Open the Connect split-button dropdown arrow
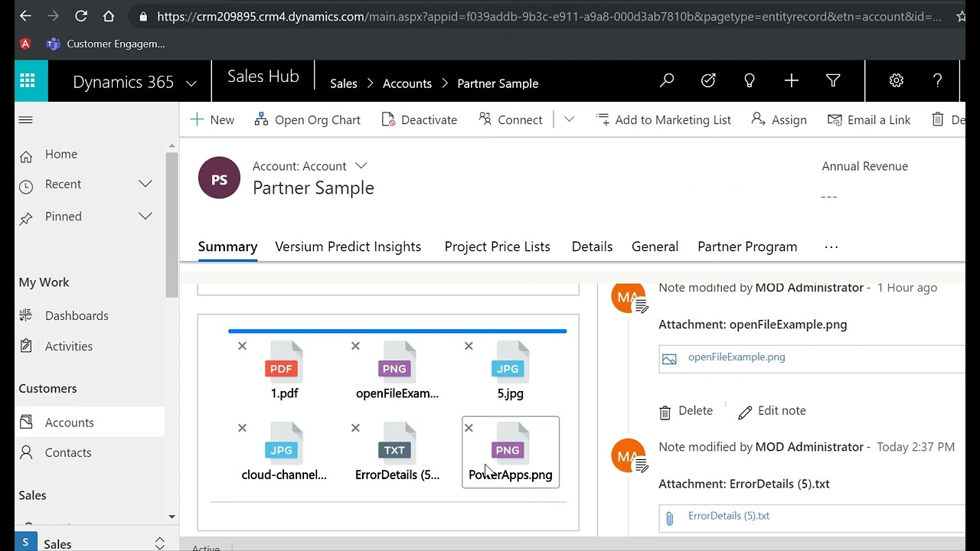The width and height of the screenshot is (980, 551). click(x=569, y=120)
